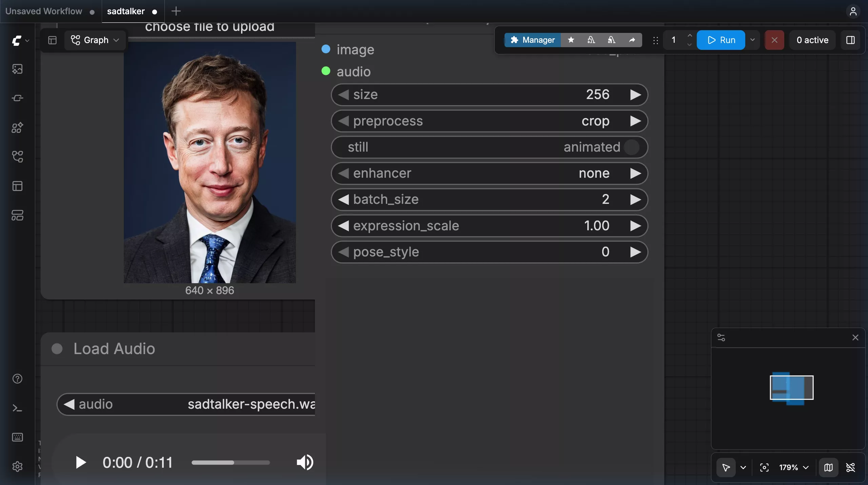The height and width of the screenshot is (485, 868).
Task: Open the node library sidebar icon
Action: point(17,98)
